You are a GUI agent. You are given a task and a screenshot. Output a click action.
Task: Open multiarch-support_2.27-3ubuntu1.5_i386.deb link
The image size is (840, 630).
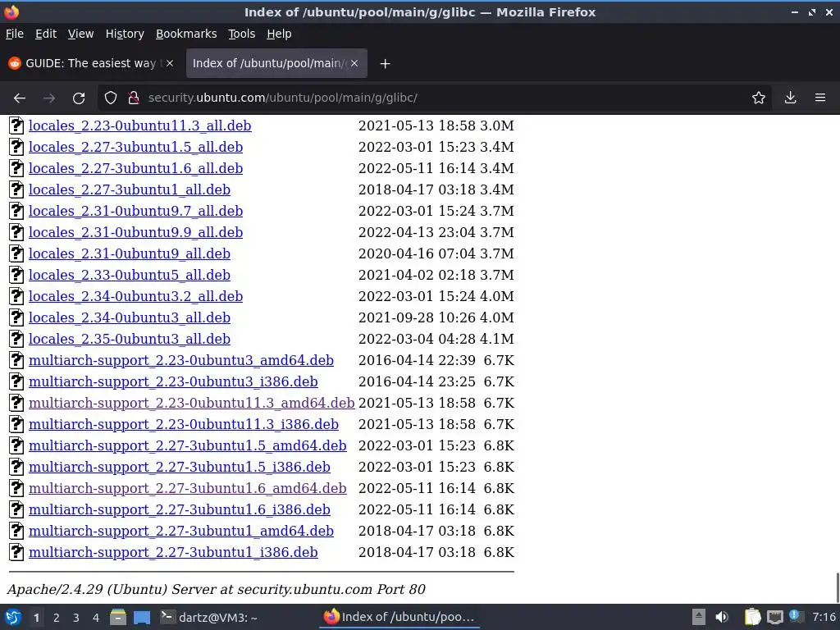click(x=180, y=467)
